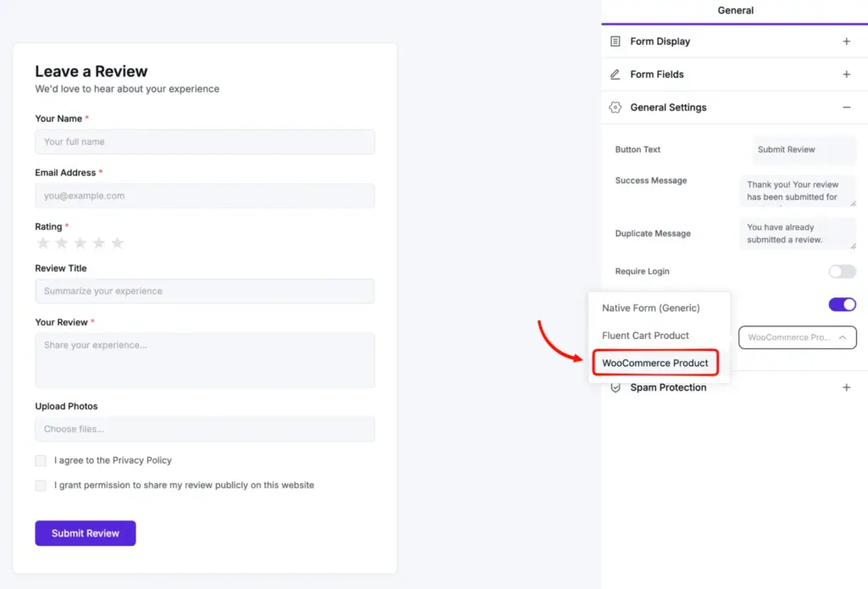Select the first rating star

43,243
